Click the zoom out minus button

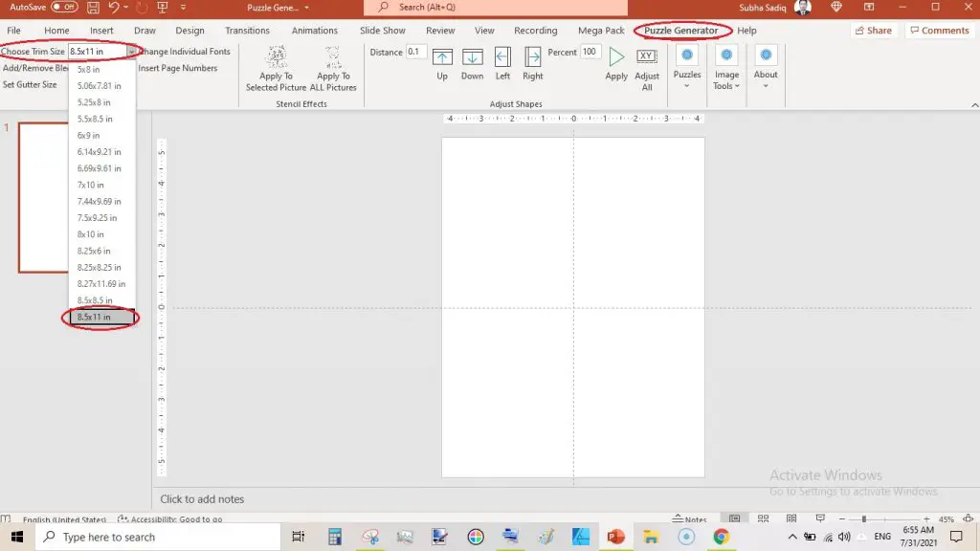842,519
